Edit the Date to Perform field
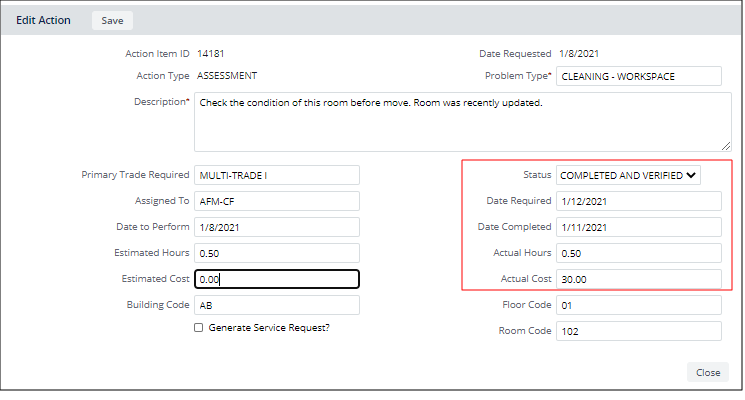This screenshot has width=745, height=400. (x=276, y=227)
